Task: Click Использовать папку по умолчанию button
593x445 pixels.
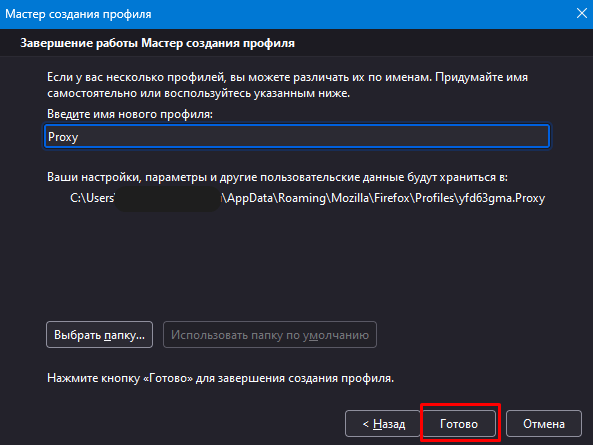Action: click(x=270, y=335)
